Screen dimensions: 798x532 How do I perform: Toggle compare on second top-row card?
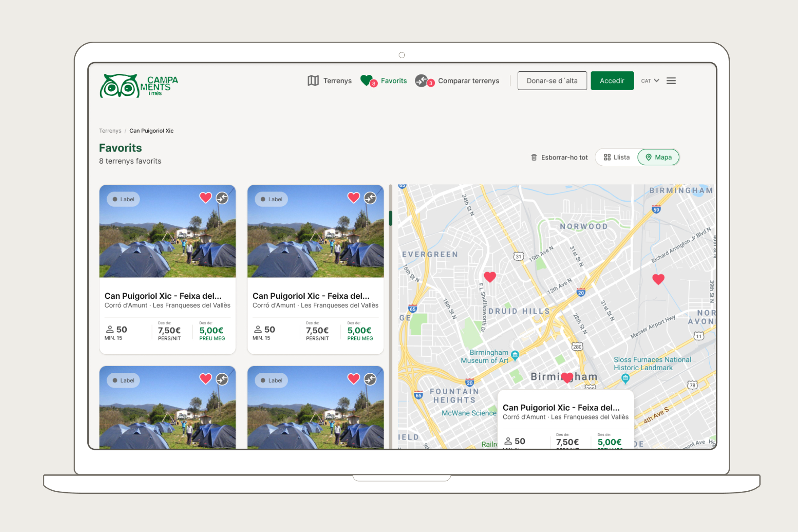pyautogui.click(x=370, y=198)
